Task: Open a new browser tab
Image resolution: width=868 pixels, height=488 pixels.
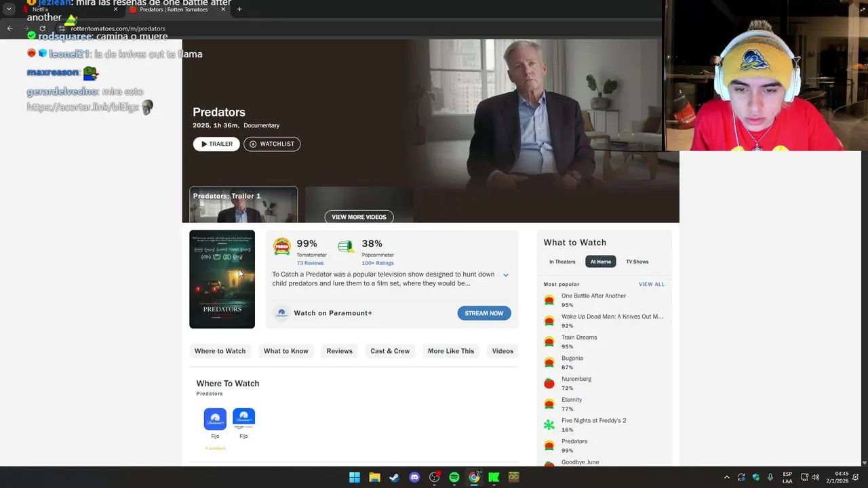Action: click(x=239, y=9)
